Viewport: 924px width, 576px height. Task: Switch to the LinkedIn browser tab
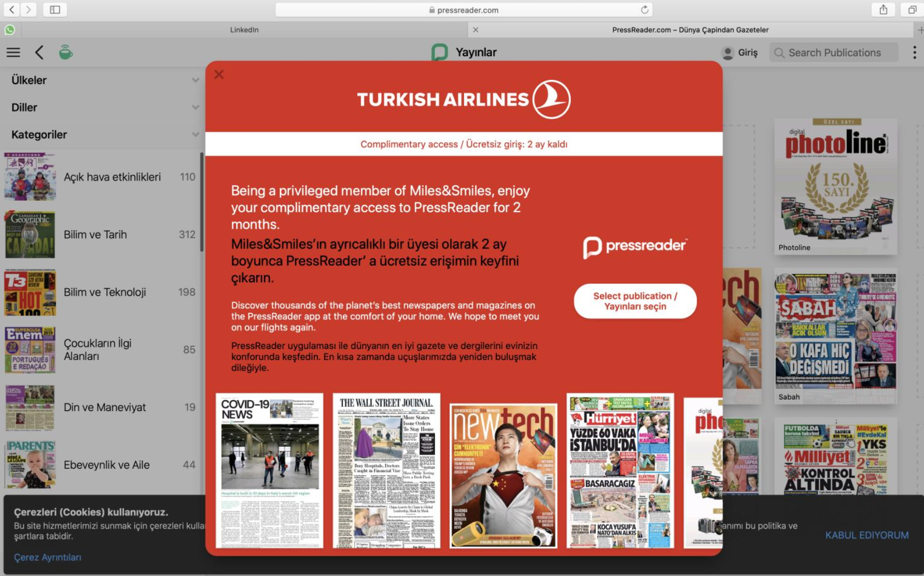tap(244, 30)
